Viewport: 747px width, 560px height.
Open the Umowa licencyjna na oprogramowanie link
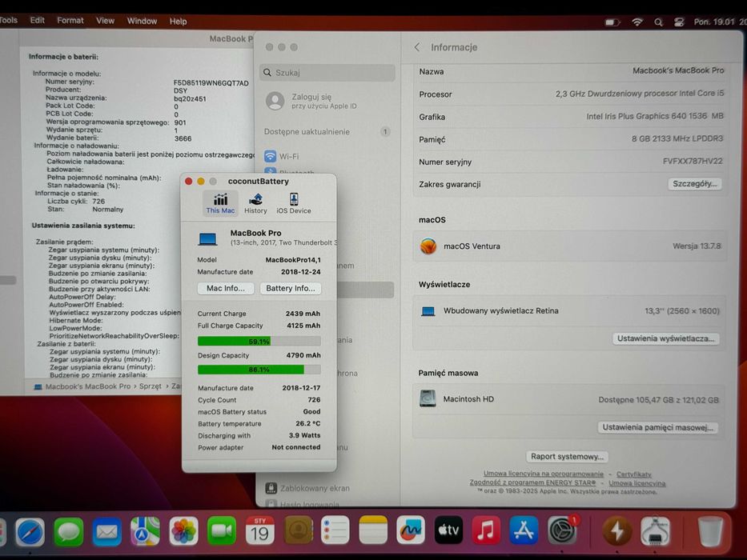(x=543, y=474)
